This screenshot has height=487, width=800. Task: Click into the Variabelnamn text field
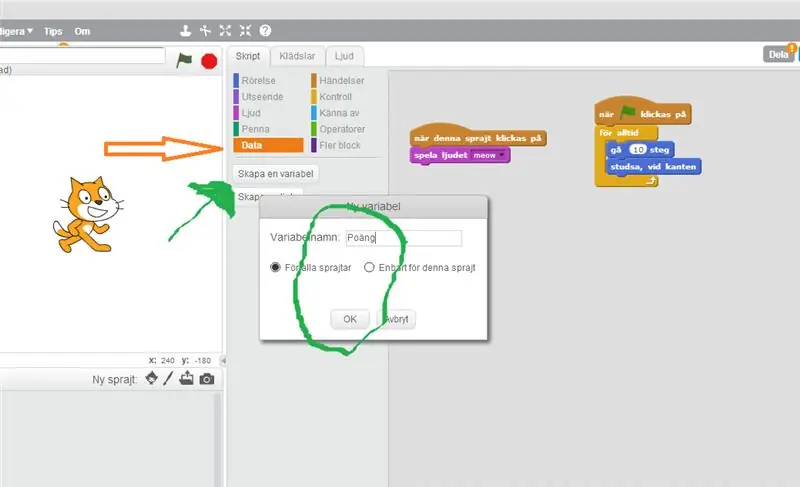pos(404,238)
